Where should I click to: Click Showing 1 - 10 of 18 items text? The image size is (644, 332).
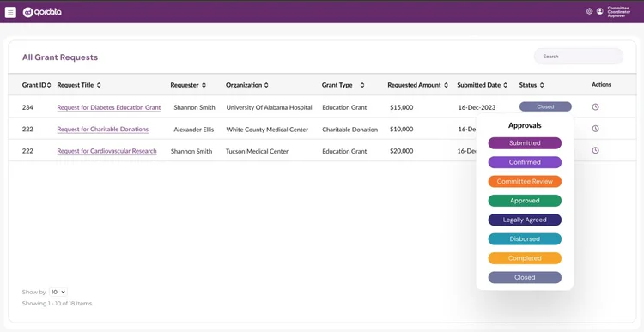[x=57, y=304]
